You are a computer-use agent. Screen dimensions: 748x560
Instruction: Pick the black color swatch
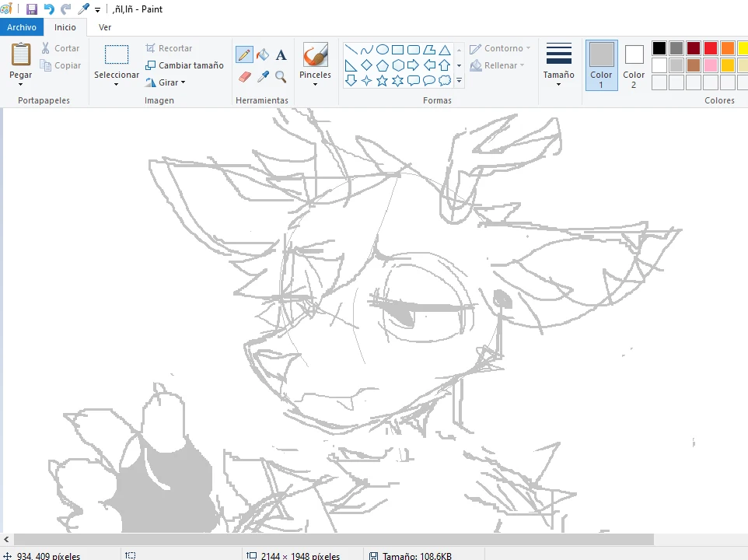(x=659, y=48)
